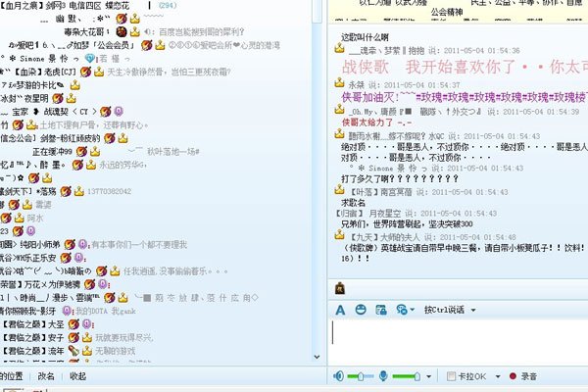588x392 pixels.
Task: Click the crown before 【九天】大师的夫人 in chat
Action: tap(339, 235)
